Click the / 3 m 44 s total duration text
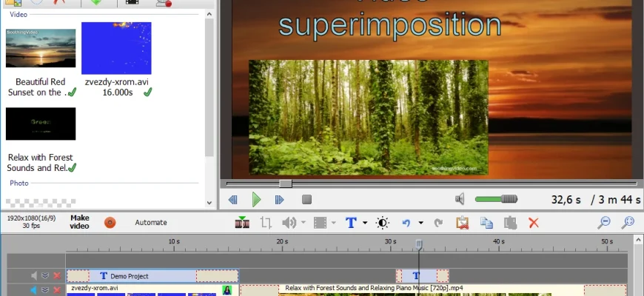 [616, 200]
